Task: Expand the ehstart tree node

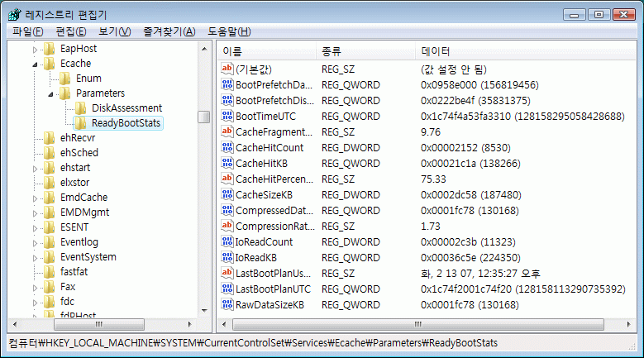Action: coord(35,169)
